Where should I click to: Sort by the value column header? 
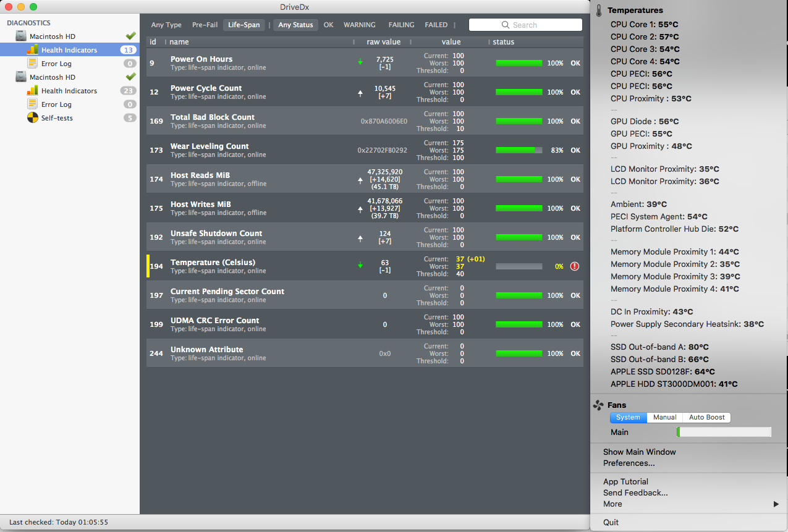point(451,42)
